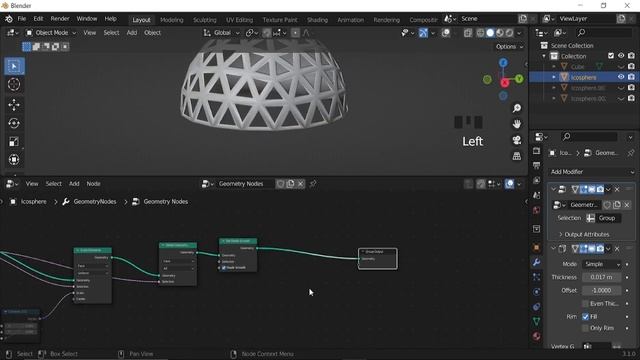Click the Blender logo menu icon
Screen dimensions: 640x360
9,19
